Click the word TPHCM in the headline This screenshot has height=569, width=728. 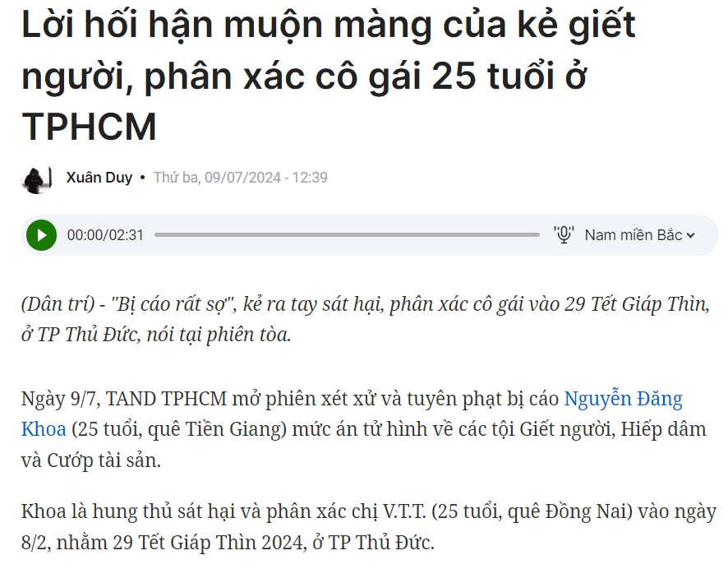pos(89,127)
